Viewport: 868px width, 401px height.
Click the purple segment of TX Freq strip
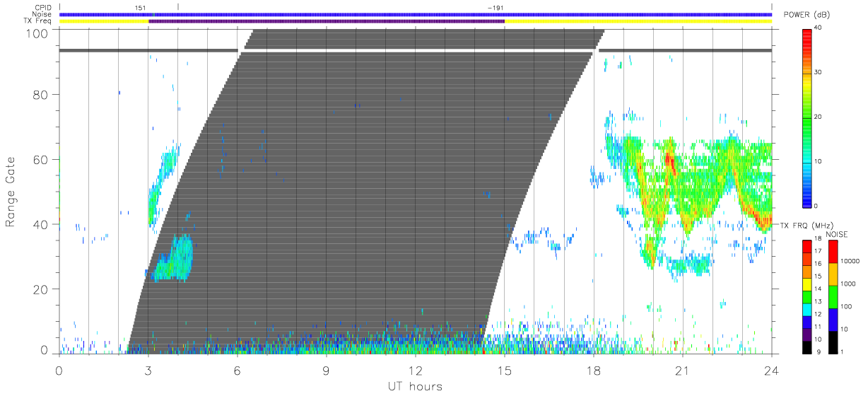click(x=327, y=21)
